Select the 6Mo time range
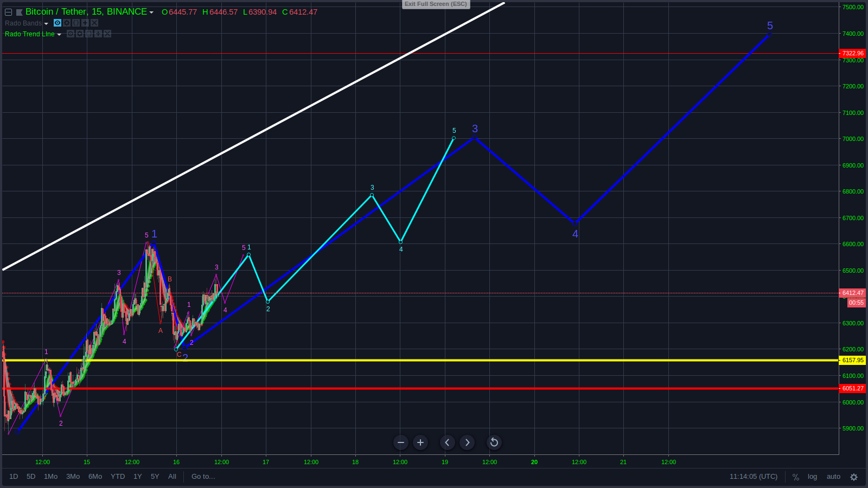Screen dimensions: 868x488 click(x=95, y=477)
